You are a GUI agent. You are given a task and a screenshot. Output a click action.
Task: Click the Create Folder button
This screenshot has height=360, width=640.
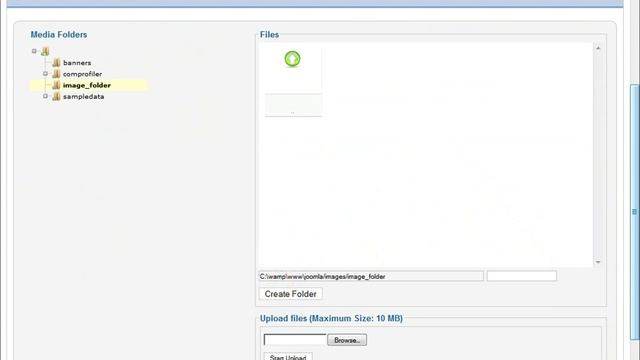[x=291, y=294]
